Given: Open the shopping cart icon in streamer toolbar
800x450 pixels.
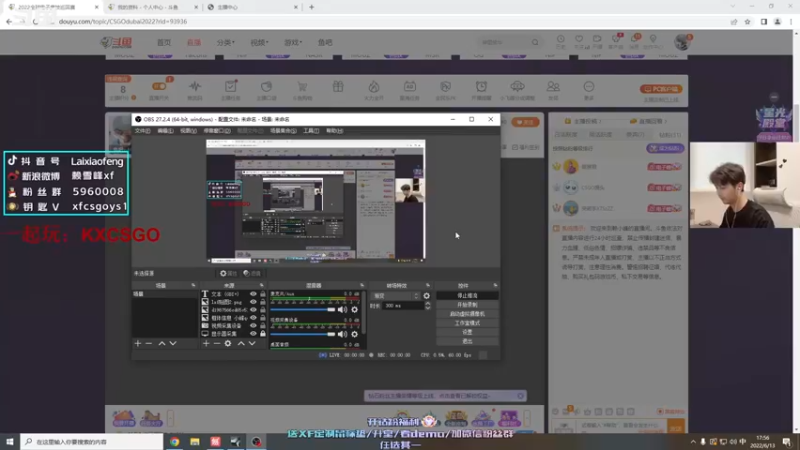Looking at the screenshot, I should point(302,86).
